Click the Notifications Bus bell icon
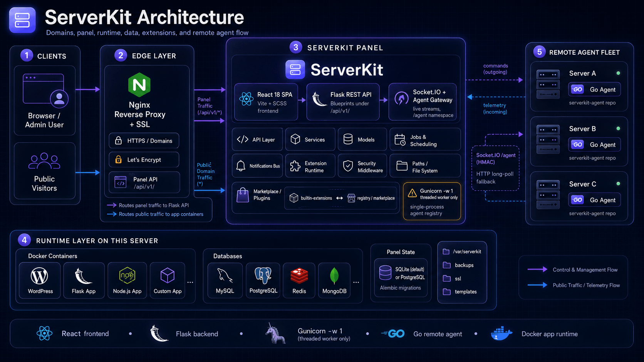 point(241,166)
